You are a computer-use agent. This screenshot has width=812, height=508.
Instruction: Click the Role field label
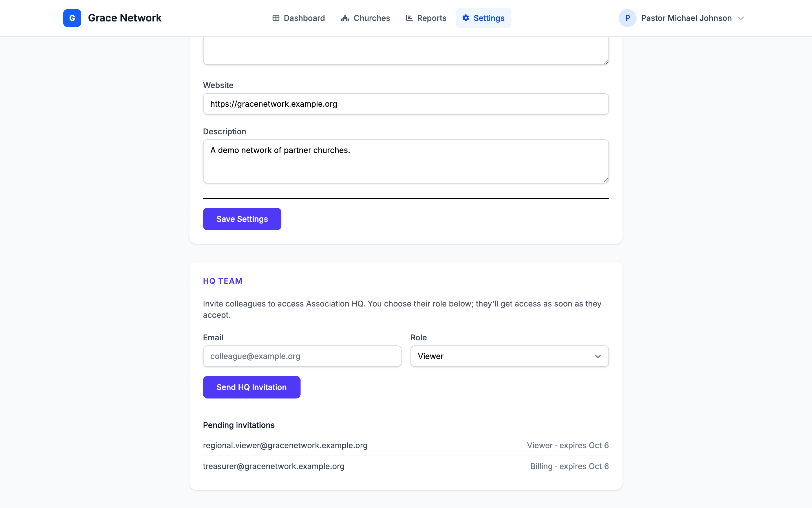click(x=418, y=338)
